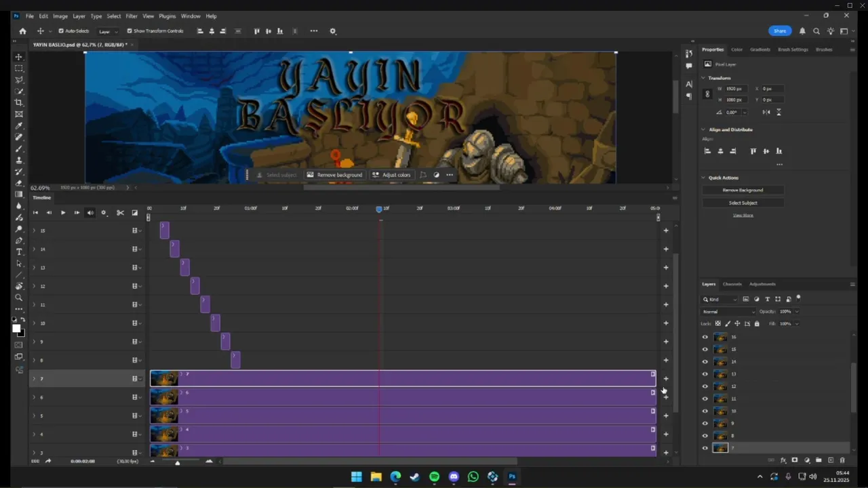The height and width of the screenshot is (488, 868).
Task: Click the timeline playhead marker
Action: (x=379, y=209)
